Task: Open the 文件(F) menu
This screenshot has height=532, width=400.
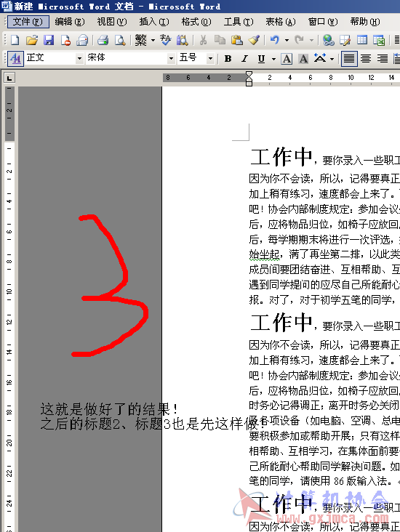Action: click(28, 22)
